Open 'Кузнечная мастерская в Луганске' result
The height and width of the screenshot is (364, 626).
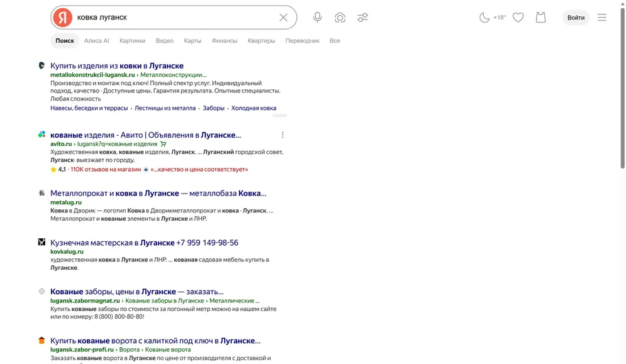(x=144, y=243)
